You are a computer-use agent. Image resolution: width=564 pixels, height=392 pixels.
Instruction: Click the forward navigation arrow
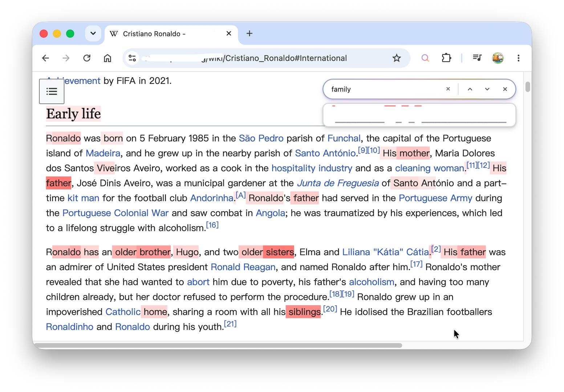pyautogui.click(x=66, y=58)
